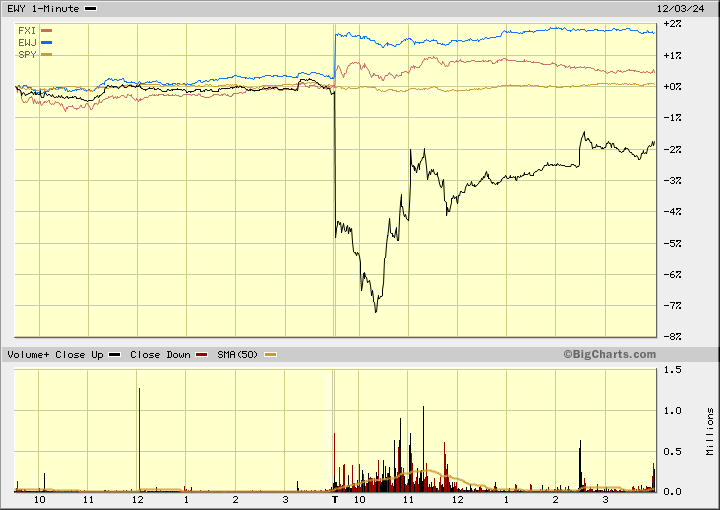The width and height of the screenshot is (720, 510).
Task: Click the 1.5 volume axis label
Action: pos(673,370)
